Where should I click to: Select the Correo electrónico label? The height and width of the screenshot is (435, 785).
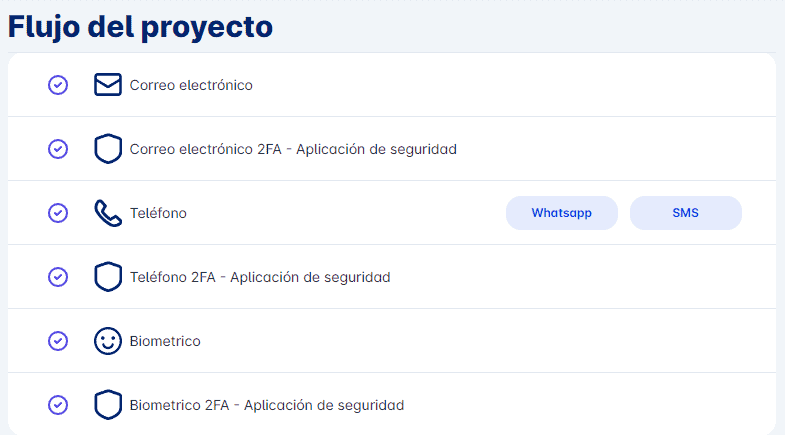(191, 85)
